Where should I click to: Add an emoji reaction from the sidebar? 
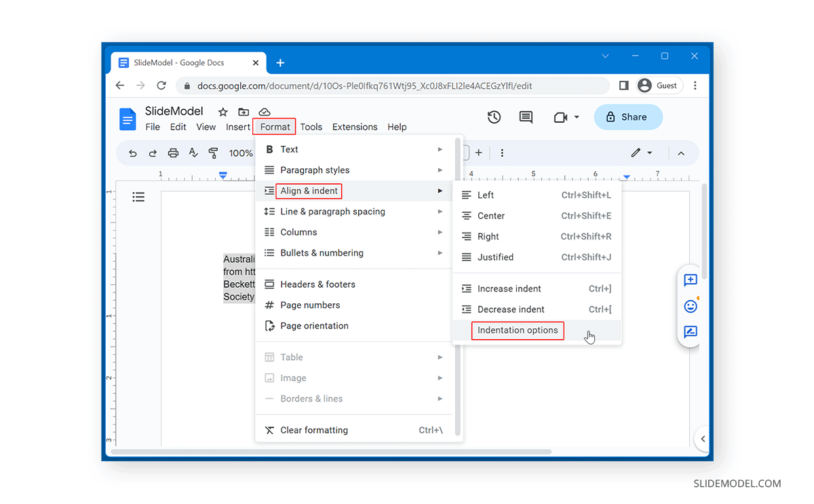[x=690, y=306]
